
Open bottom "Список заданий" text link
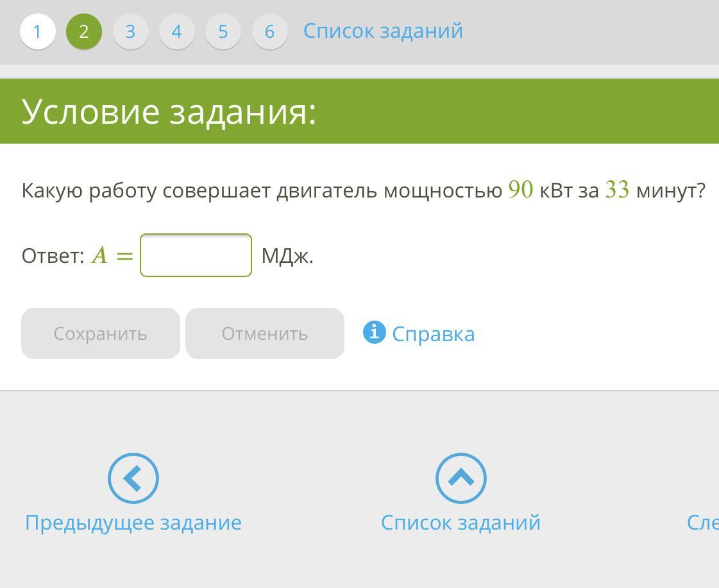point(461,522)
